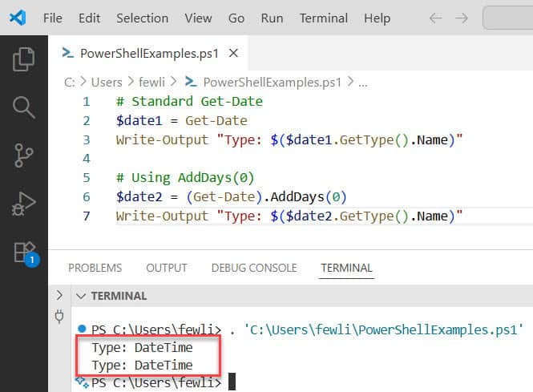
Task: Click the terminal cursor at last prompt
Action: (232, 382)
